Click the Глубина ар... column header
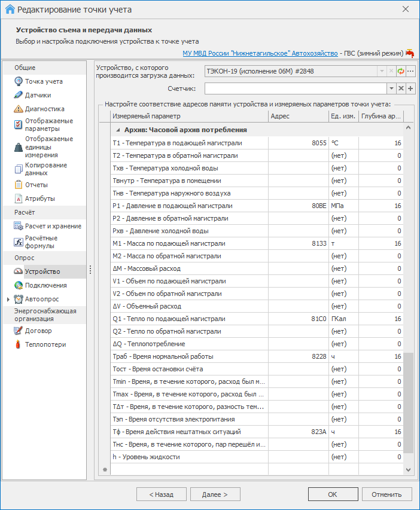Screen dimensions: 420x510 (381, 116)
